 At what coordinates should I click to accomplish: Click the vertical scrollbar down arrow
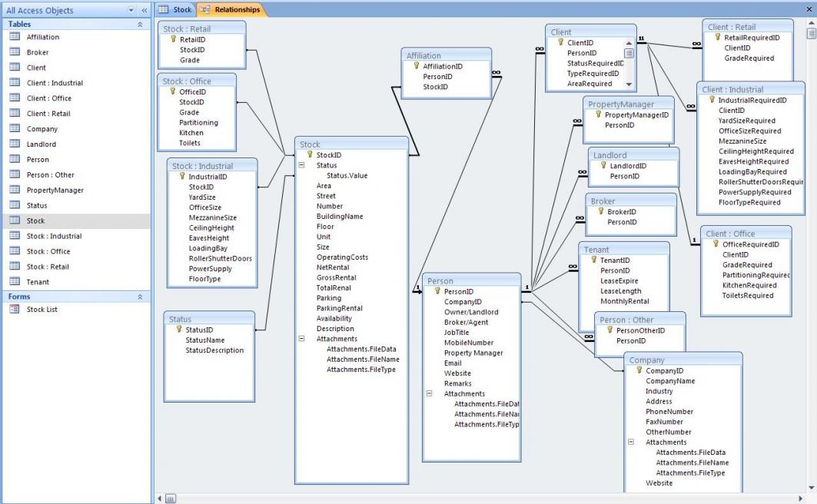pyautogui.click(x=812, y=488)
